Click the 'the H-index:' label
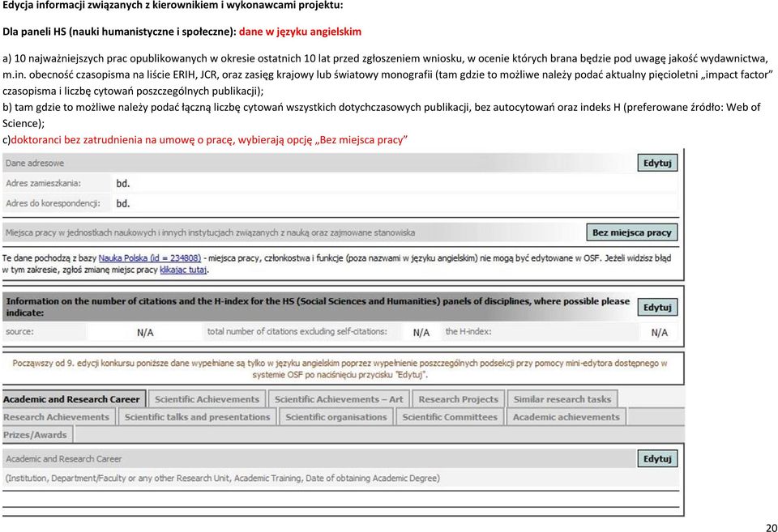This screenshot has height=532, width=778. (x=468, y=331)
